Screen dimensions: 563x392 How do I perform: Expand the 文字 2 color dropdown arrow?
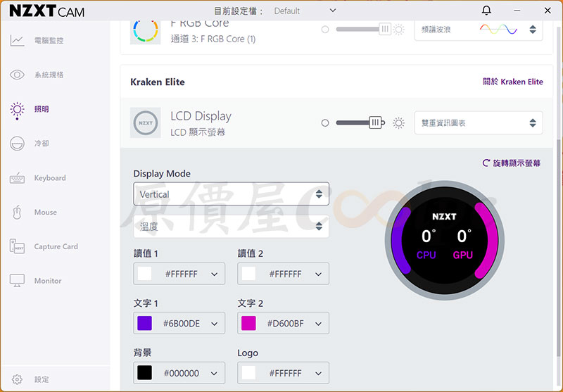[319, 324]
